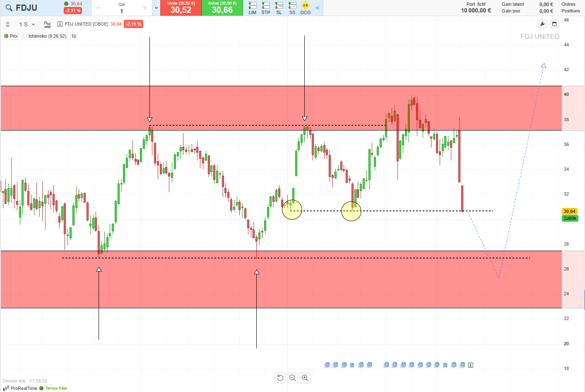Screen dimensions: 585x392
Task: Open chart settings with the wrench icon
Action: click(542, 24)
